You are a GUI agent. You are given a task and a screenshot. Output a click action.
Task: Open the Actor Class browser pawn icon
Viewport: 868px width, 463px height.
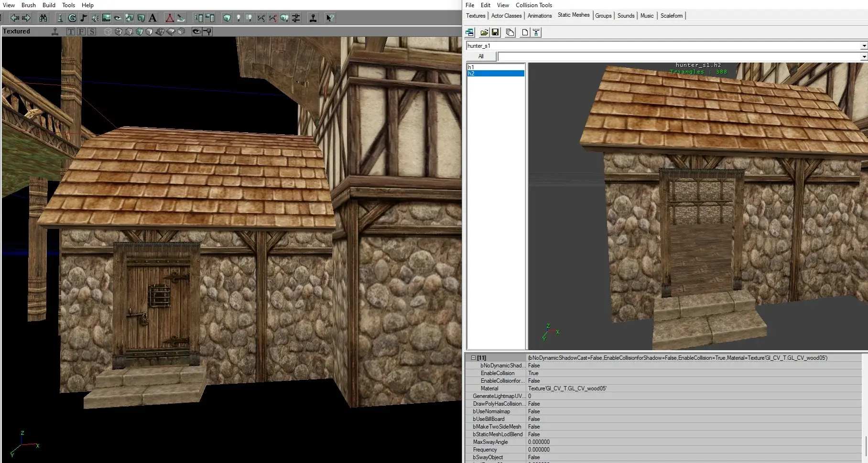click(60, 18)
